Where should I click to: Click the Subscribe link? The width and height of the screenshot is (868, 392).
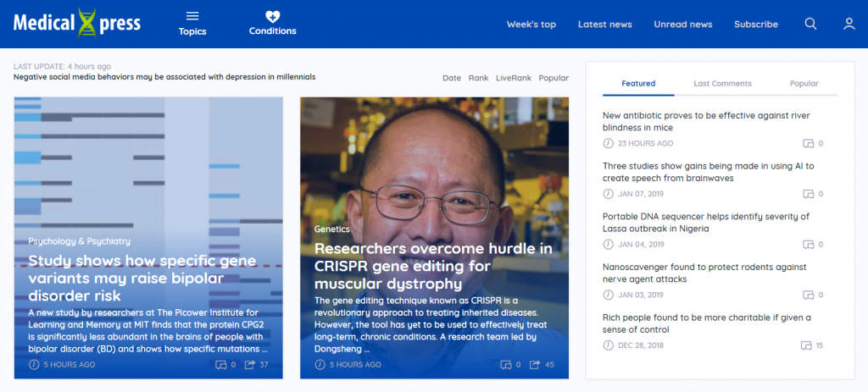[755, 25]
